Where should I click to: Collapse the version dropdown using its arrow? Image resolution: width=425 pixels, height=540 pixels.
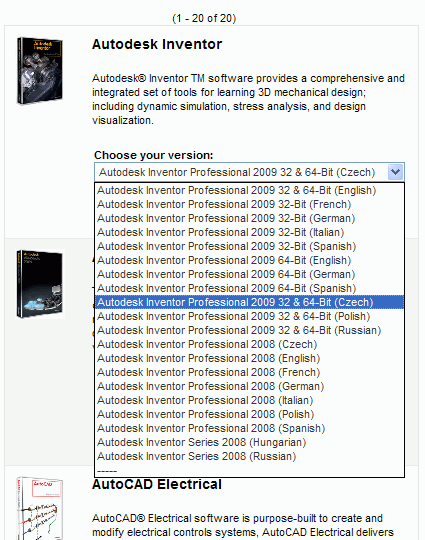395,172
